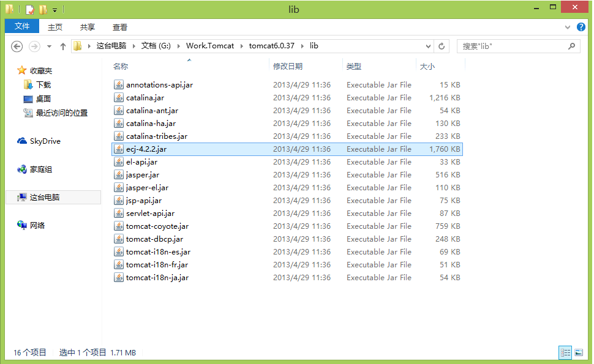Enable details view from the status bar
Viewport: 594px width, 364px height.
pos(565,352)
